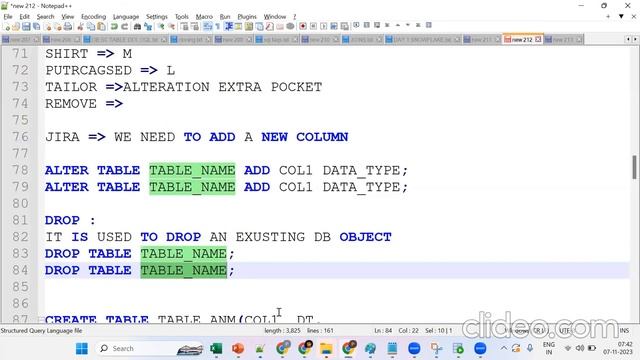
Task: Click the word 'JIRA' on line 76
Action: pyautogui.click(x=62, y=137)
